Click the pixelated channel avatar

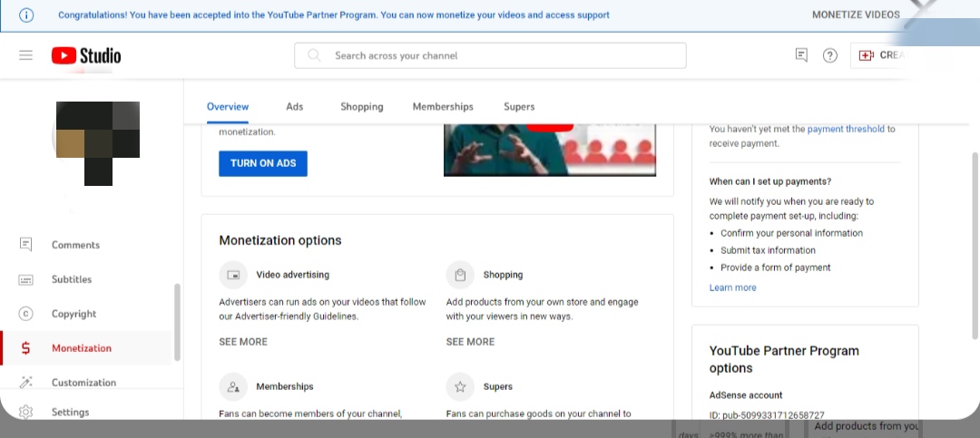[97, 143]
